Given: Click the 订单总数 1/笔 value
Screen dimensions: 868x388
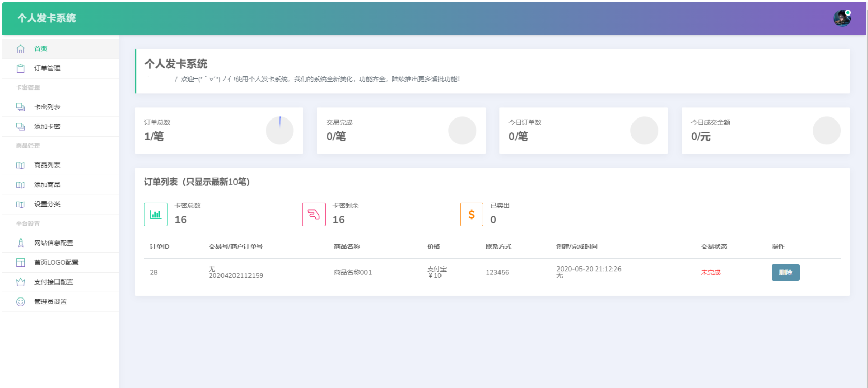Looking at the screenshot, I should (x=154, y=137).
